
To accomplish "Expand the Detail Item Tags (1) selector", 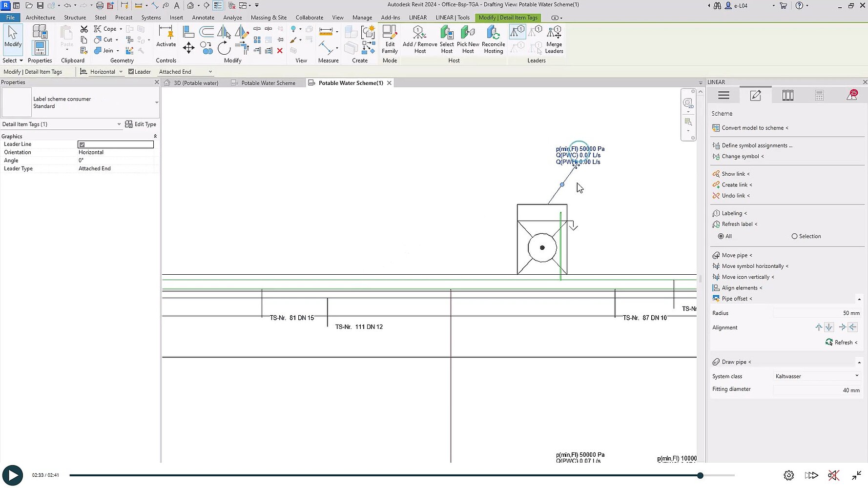I will coord(119,124).
